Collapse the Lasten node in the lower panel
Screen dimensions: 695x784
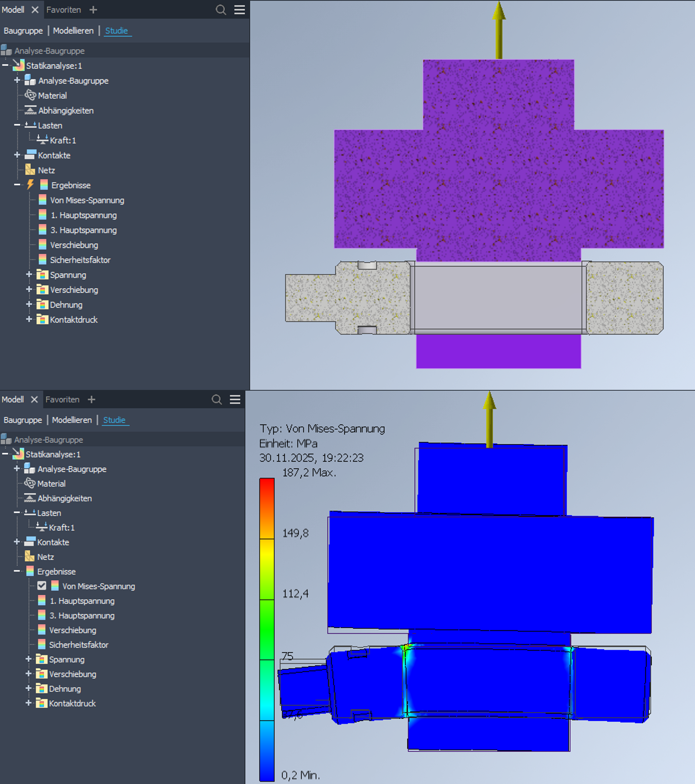pos(17,512)
